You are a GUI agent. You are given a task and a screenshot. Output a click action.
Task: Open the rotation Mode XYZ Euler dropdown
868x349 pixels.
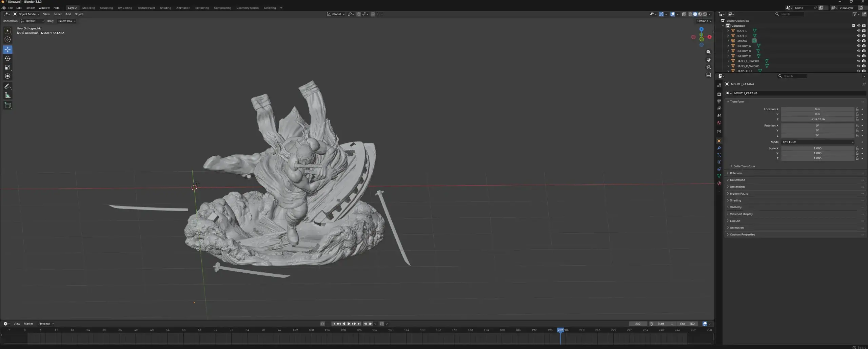pyautogui.click(x=817, y=142)
